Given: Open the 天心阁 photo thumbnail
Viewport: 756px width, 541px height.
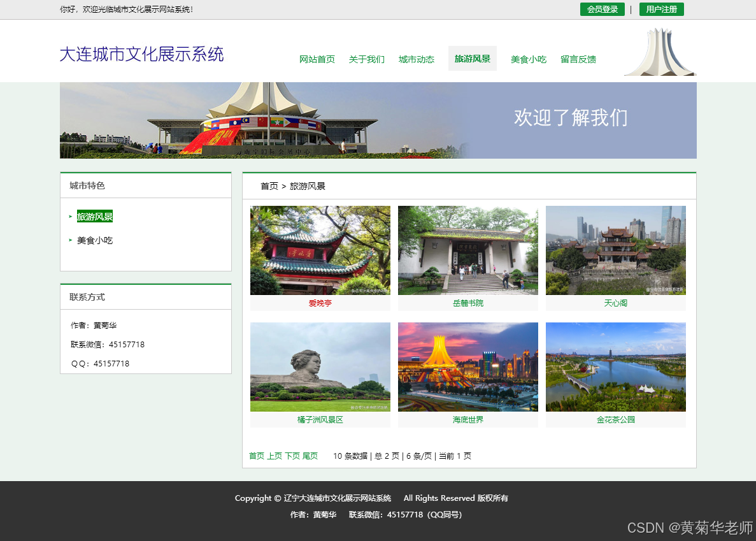Looking at the screenshot, I should (616, 250).
